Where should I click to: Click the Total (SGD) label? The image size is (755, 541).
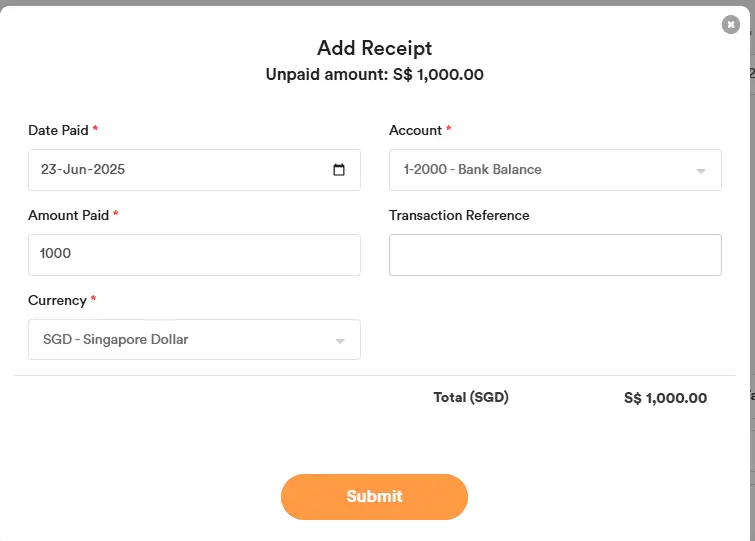click(471, 397)
